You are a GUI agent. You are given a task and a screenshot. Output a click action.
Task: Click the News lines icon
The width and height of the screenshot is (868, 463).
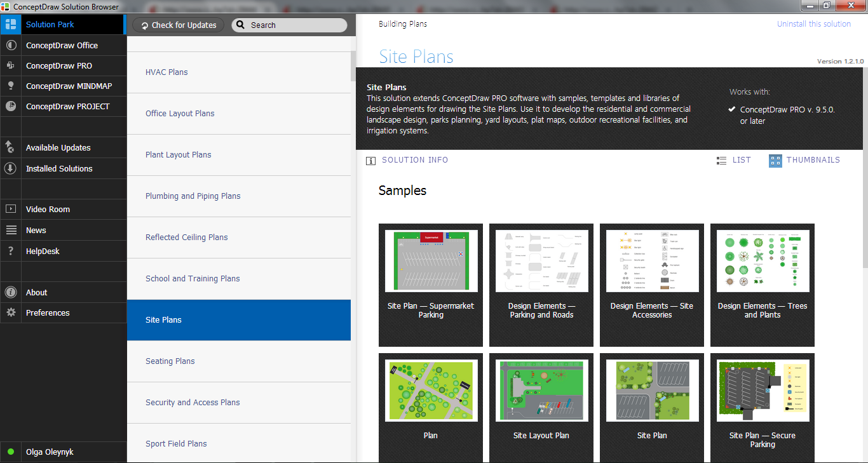click(x=10, y=230)
